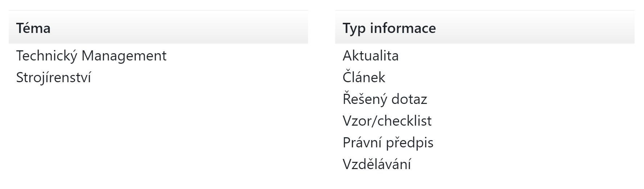Image resolution: width=644 pixels, height=189 pixels.
Task: Show items tagged Technický Management
Action: (x=91, y=56)
